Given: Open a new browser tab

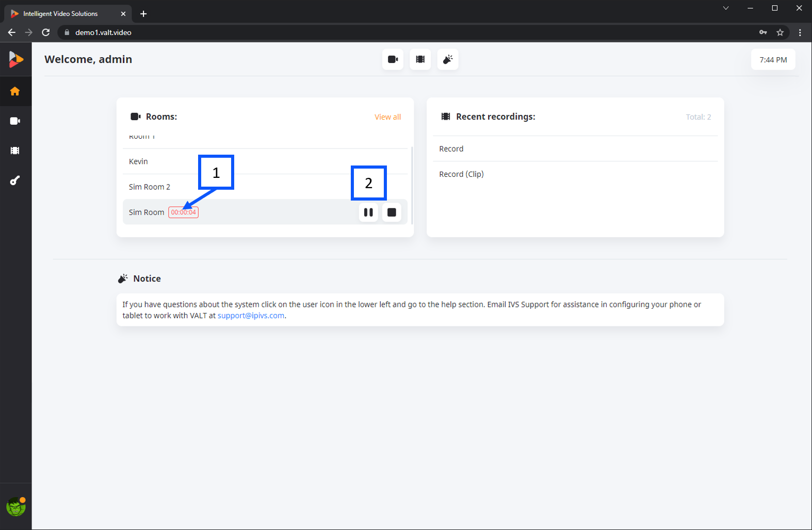Looking at the screenshot, I should coord(143,14).
